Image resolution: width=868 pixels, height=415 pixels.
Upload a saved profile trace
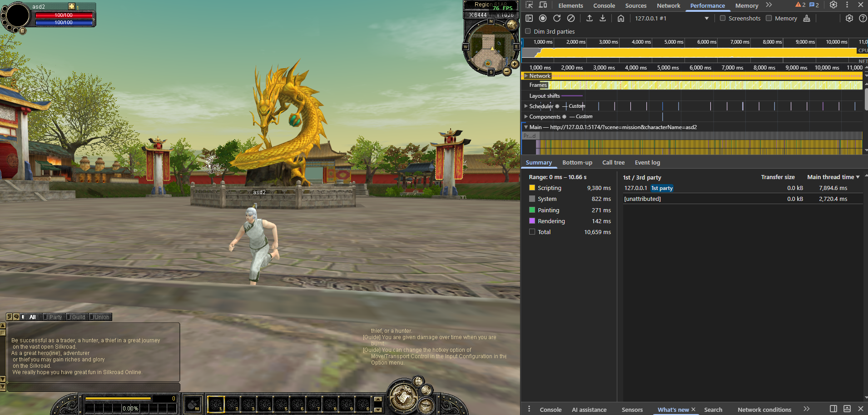coord(590,18)
